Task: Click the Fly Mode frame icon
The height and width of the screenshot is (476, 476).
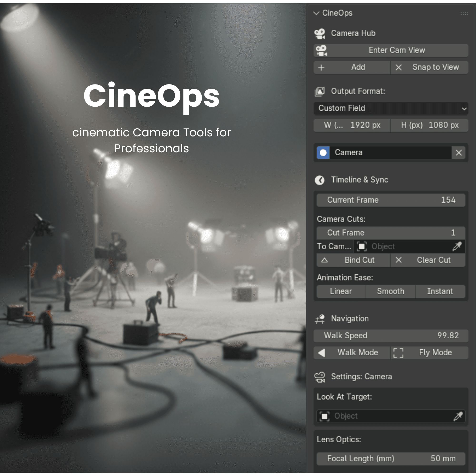Action: (x=398, y=353)
